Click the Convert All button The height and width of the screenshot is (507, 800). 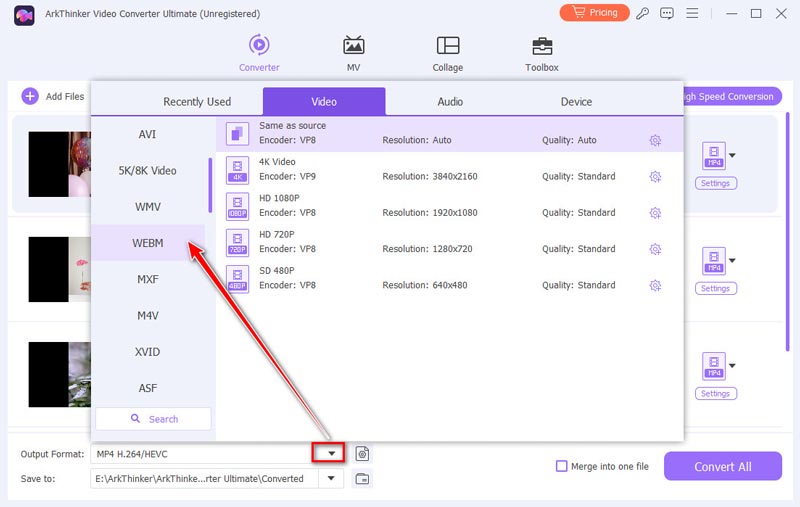[x=722, y=466]
